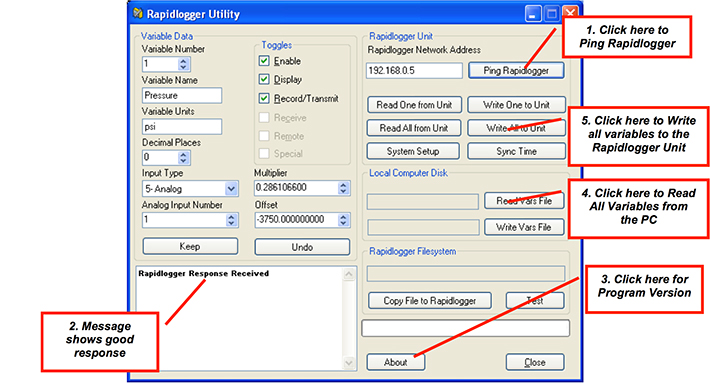This screenshot has width=710, height=383.
Task: Click the Read Vars File path field
Action: click(x=422, y=202)
